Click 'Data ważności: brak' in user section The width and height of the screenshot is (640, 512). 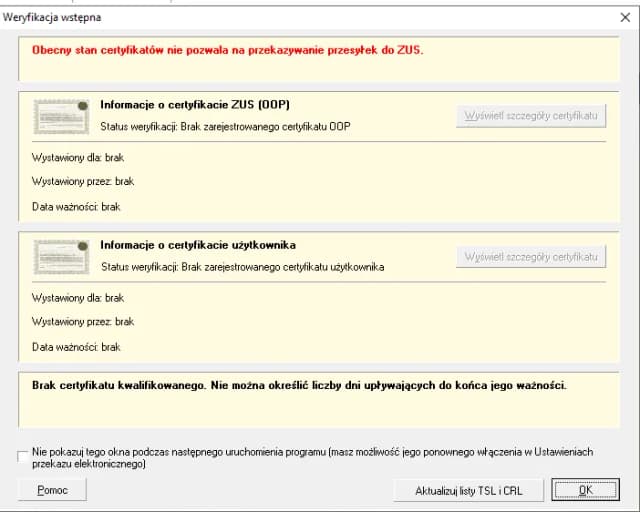pyautogui.click(x=76, y=347)
